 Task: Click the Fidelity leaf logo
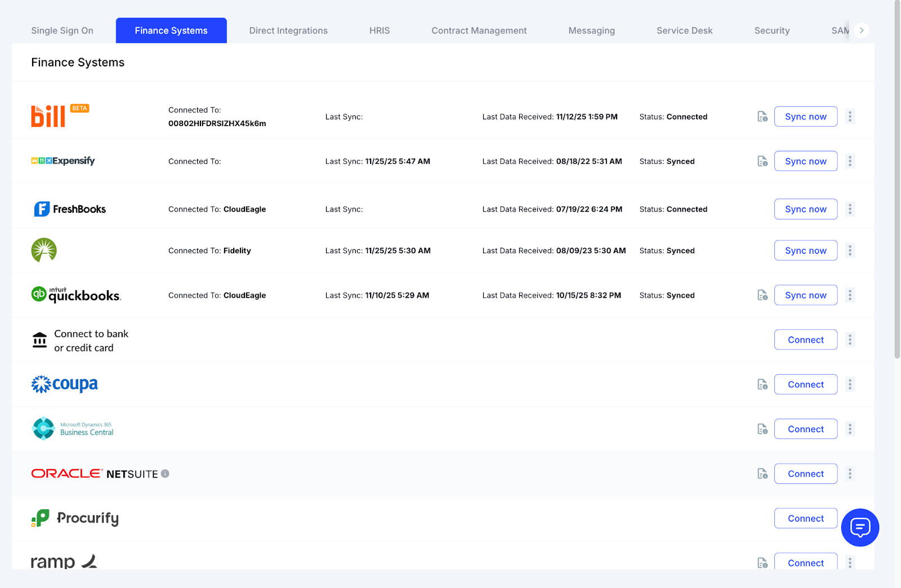click(x=44, y=250)
